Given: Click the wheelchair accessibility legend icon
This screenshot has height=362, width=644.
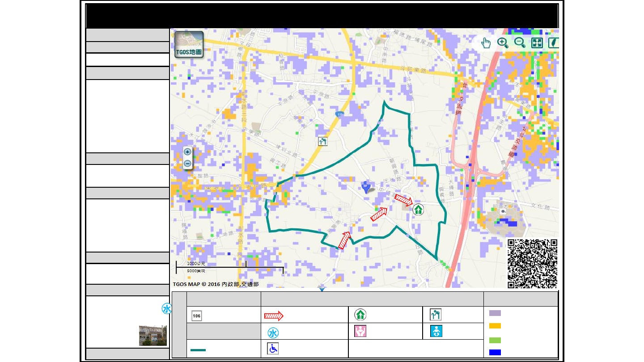Looking at the screenshot, I should (273, 349).
